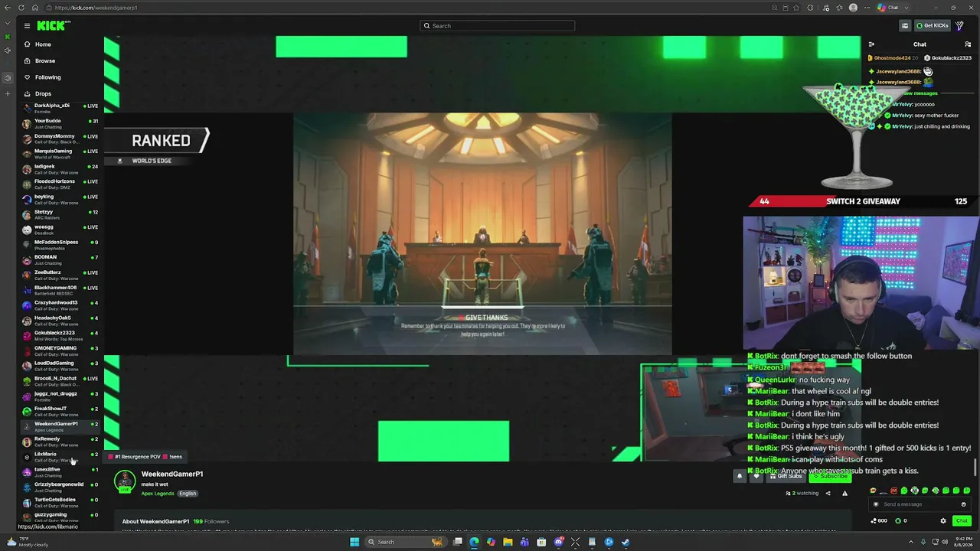The height and width of the screenshot is (551, 980).
Task: Open chat users list icon
Action: [968, 44]
